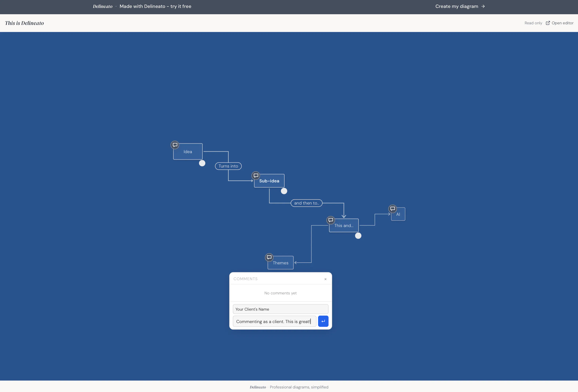Close the Comments popup

point(325,279)
